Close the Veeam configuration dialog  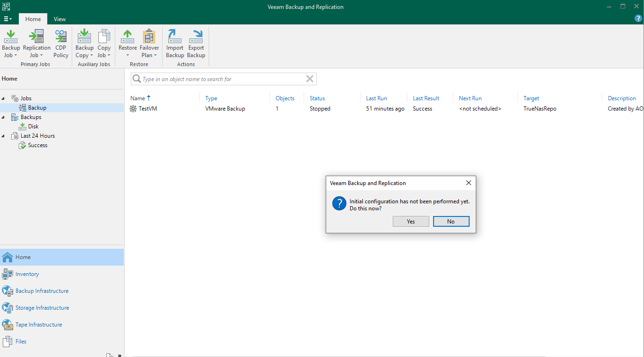(468, 183)
